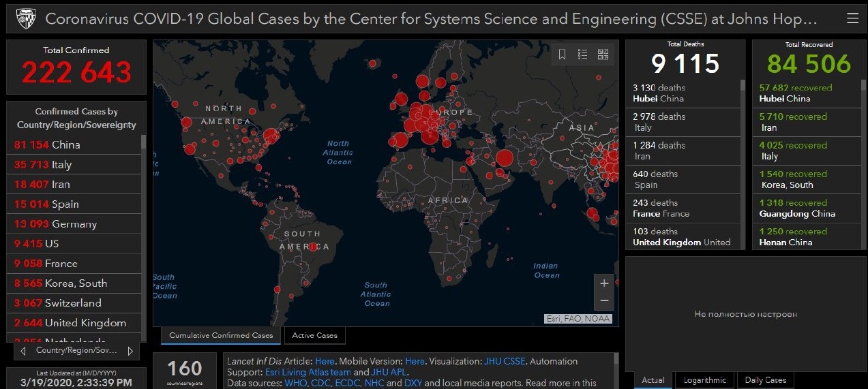Open the hamburger menu in the header
The image size is (868, 389).
click(852, 18)
